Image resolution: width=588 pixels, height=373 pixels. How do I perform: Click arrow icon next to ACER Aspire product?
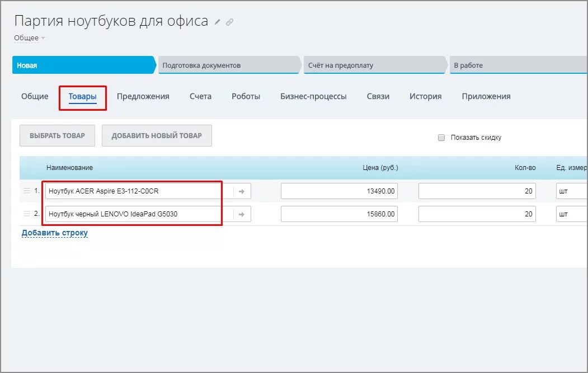[x=242, y=191]
